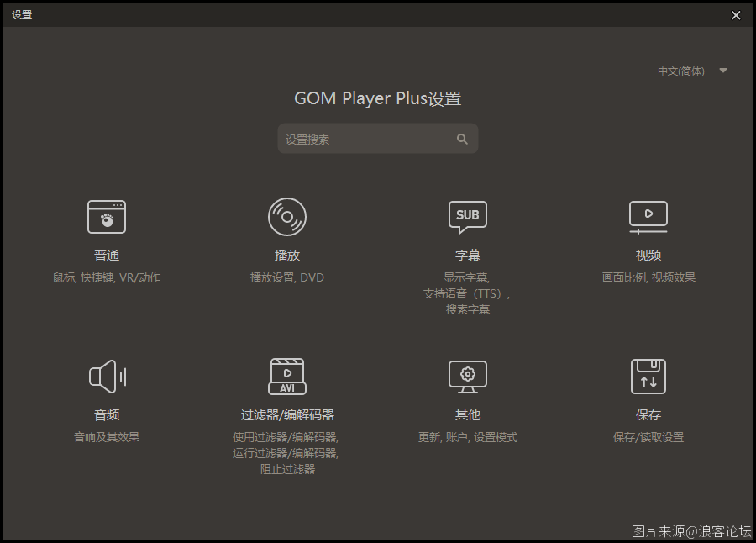The width and height of the screenshot is (756, 543).
Task: Open the 字幕 SUB subtitle icon
Action: tap(468, 217)
